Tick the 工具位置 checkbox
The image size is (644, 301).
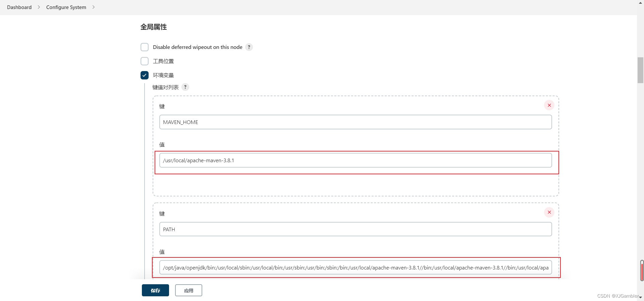(145, 61)
